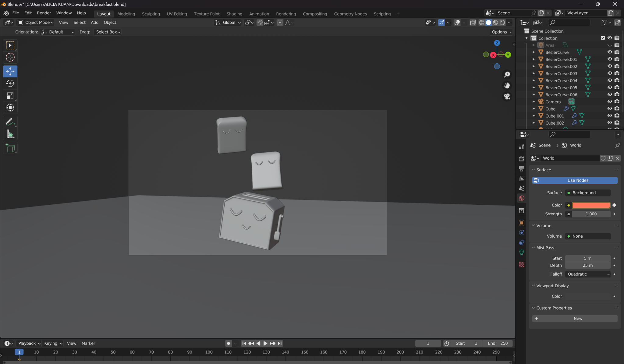Jump to the last frame
624x364 pixels.
[x=280, y=343]
